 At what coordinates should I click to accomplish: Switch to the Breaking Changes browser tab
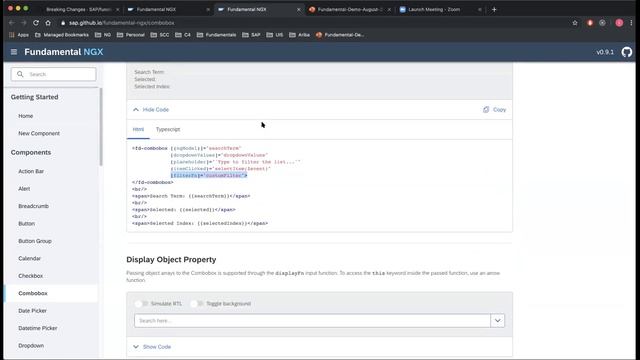pos(79,9)
